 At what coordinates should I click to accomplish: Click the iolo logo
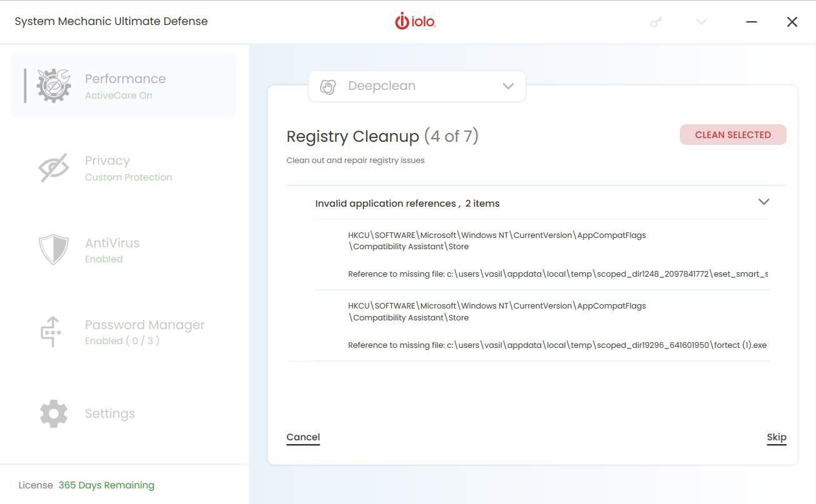(415, 21)
